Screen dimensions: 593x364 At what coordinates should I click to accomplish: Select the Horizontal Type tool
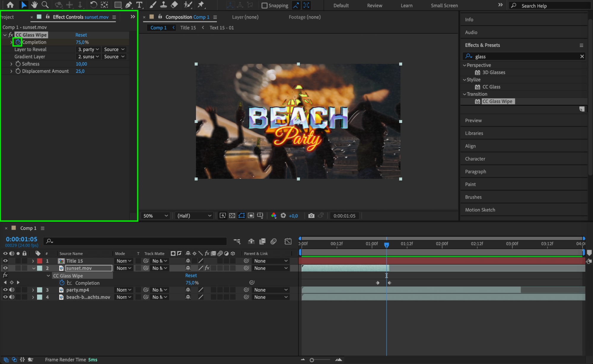pyautogui.click(x=139, y=5)
